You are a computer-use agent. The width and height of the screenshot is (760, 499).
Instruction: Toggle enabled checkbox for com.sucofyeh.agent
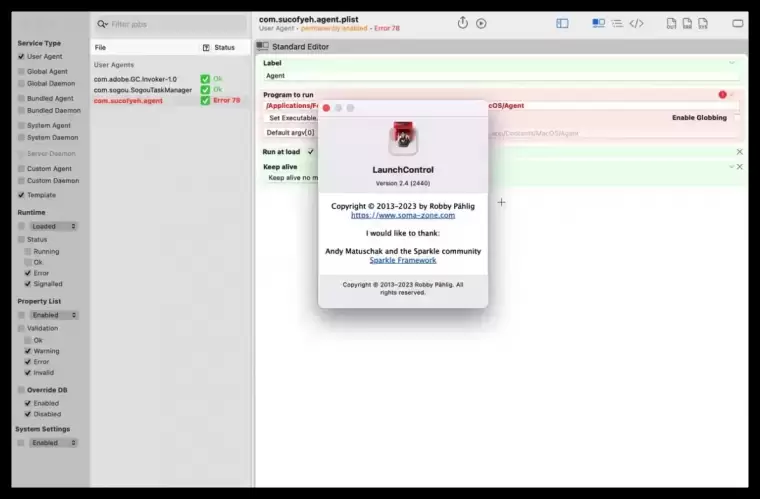click(205, 100)
